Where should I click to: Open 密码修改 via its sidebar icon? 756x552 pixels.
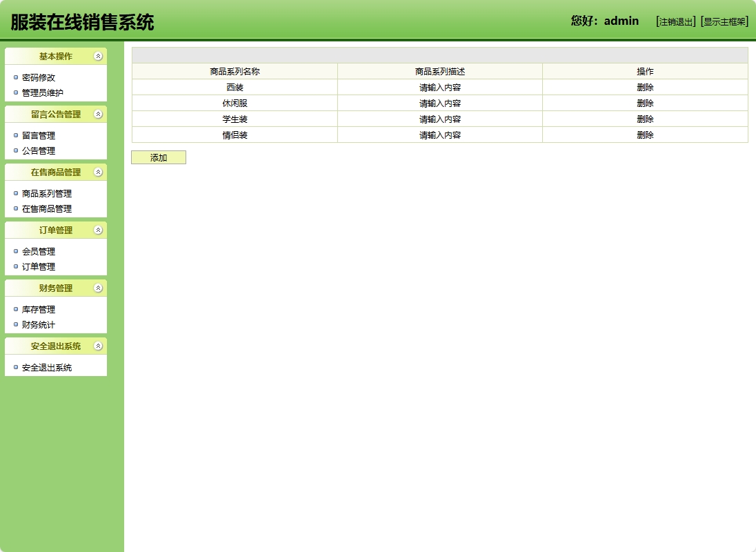[15, 77]
